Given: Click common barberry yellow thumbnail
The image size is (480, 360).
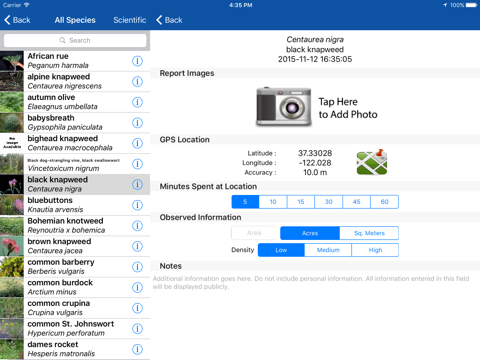Looking at the screenshot, I should (x=12, y=267).
